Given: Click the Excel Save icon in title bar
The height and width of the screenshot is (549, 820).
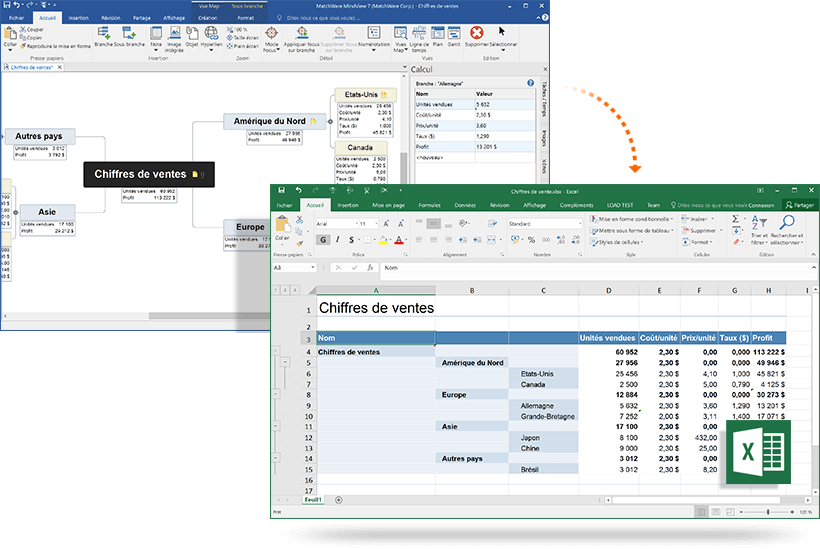Looking at the screenshot, I should tap(283, 190).
